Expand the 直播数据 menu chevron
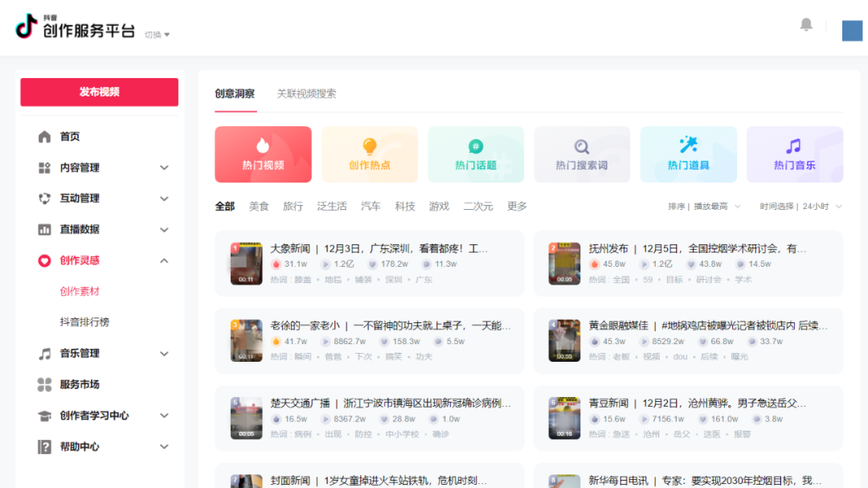This screenshot has width=868, height=488. (165, 229)
